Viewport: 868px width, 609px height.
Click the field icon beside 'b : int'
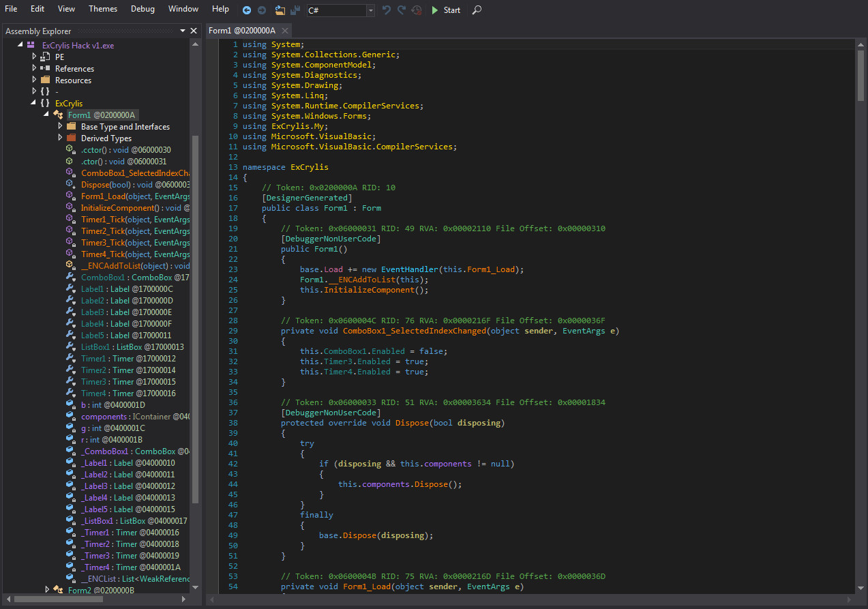pyautogui.click(x=70, y=404)
